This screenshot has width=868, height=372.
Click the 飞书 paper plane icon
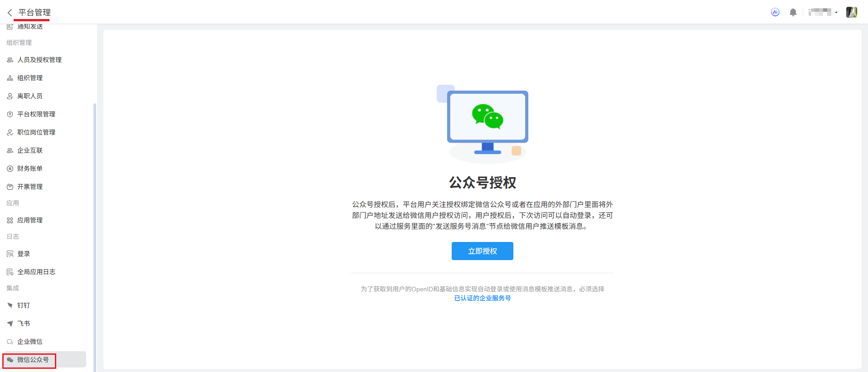(x=10, y=324)
